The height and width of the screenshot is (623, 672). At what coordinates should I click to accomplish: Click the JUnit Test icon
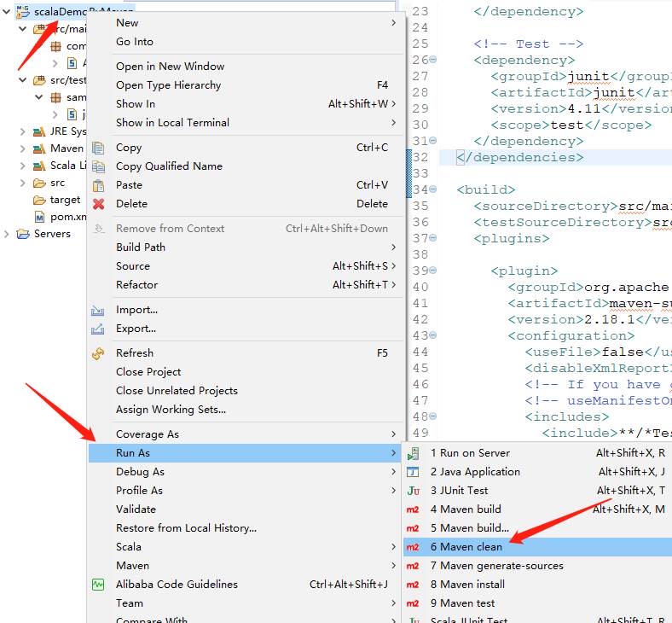414,491
